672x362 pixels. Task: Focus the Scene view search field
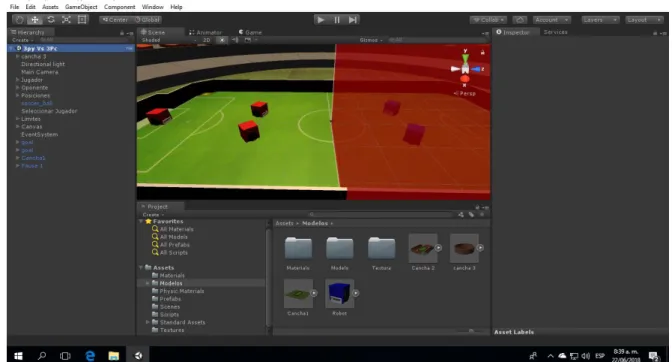click(x=437, y=40)
